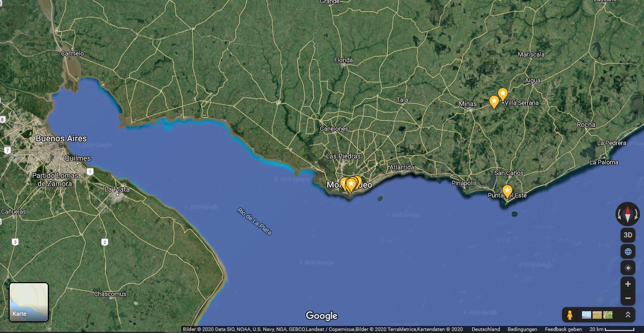Show my current location

click(x=628, y=268)
